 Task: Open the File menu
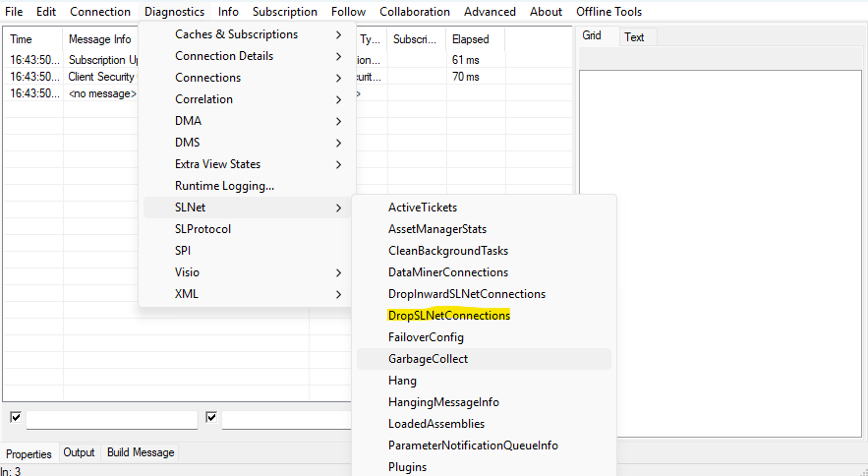[14, 12]
